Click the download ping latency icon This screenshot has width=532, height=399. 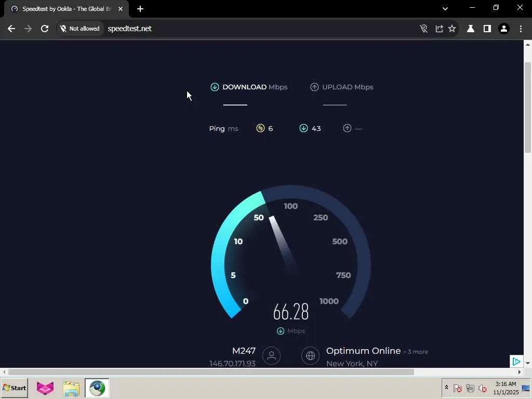pos(303,128)
